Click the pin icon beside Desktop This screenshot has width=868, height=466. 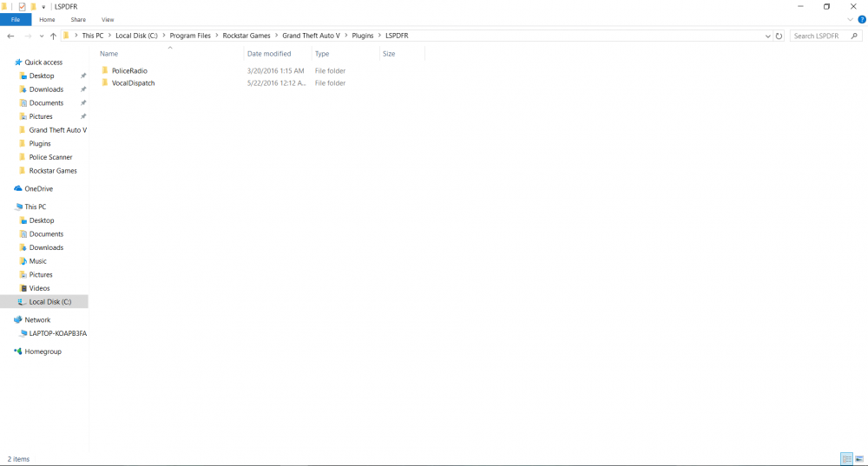point(83,75)
